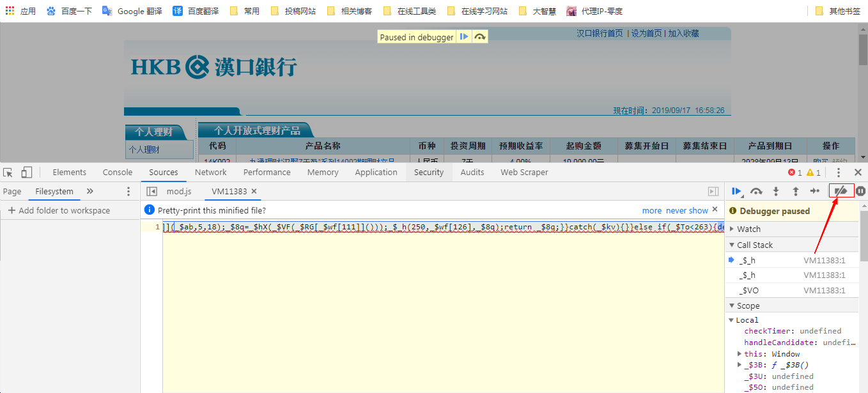Viewport: 868px width, 393px height.
Task: Hide the navigator sidebar toggle
Action: tap(152, 191)
